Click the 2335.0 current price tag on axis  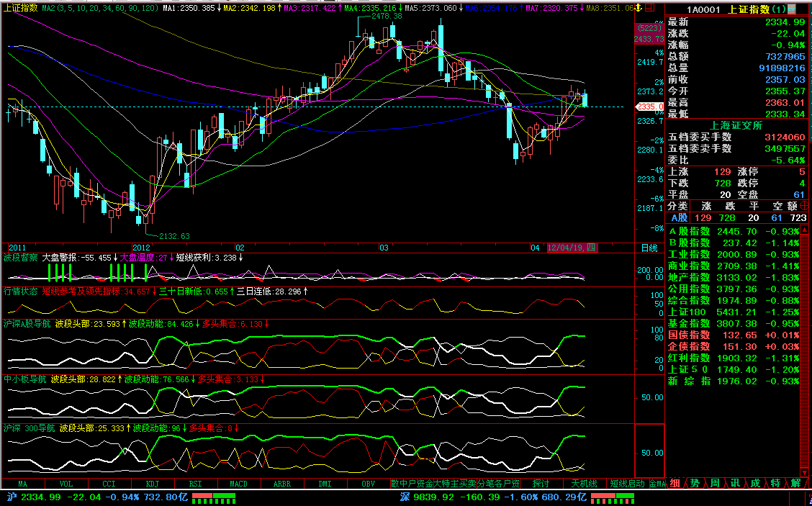(651, 107)
